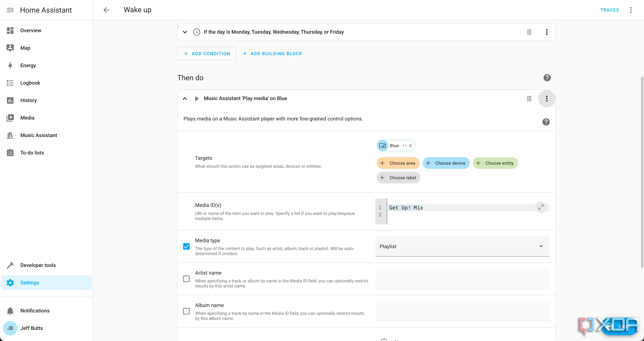Viewport: 644px width, 341px height.
Task: Click Choose device
Action: pos(446,163)
